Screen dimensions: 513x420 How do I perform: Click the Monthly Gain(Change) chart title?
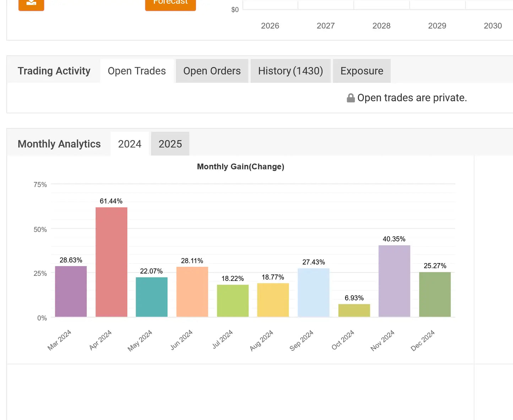241,167
